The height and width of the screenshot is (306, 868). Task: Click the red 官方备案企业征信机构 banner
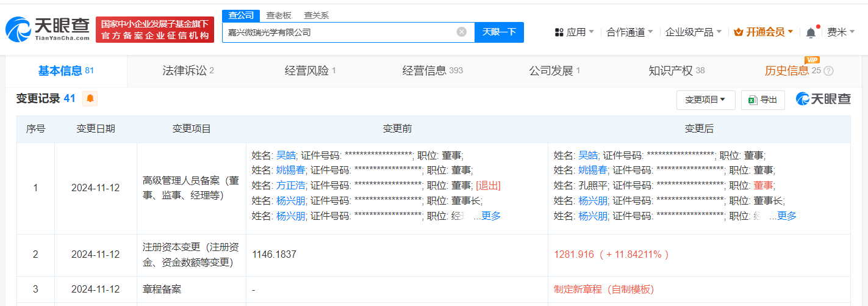pos(155,30)
